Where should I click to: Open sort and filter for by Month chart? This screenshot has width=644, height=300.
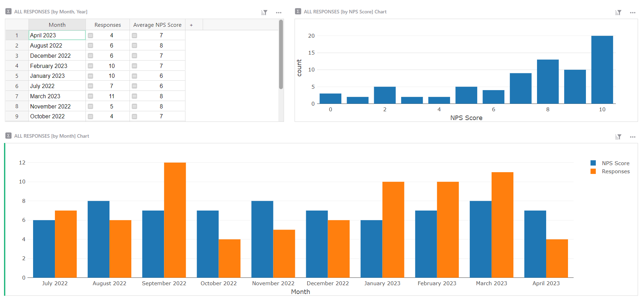(618, 137)
